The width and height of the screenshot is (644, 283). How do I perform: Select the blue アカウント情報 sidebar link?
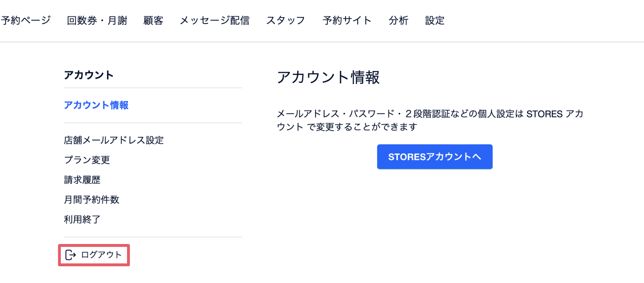tap(96, 105)
